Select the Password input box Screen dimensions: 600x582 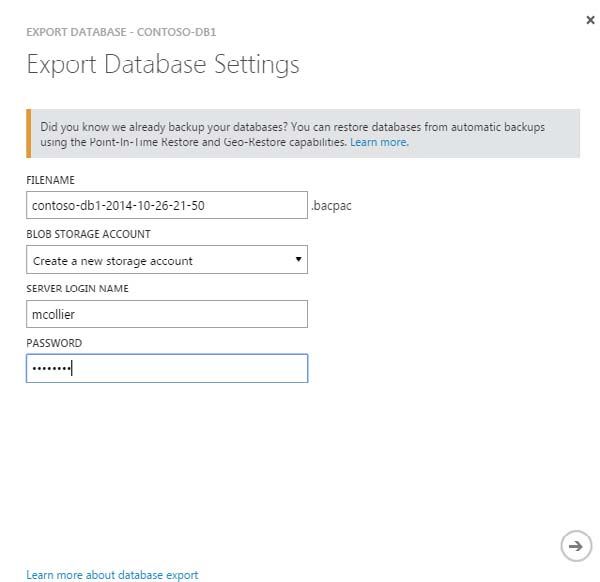click(x=166, y=369)
